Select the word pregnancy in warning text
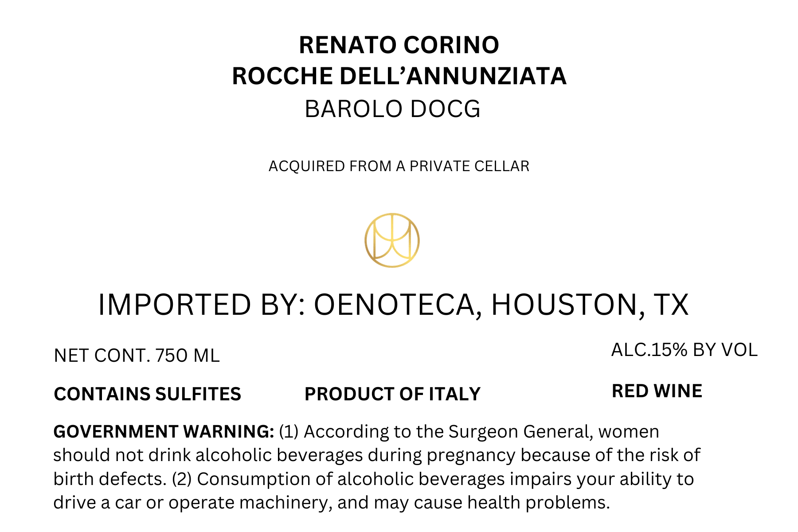The width and height of the screenshot is (798, 532). pyautogui.click(x=471, y=456)
